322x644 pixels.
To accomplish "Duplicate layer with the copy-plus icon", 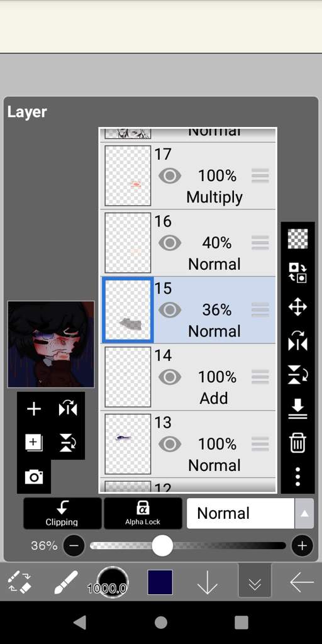I will click(34, 443).
